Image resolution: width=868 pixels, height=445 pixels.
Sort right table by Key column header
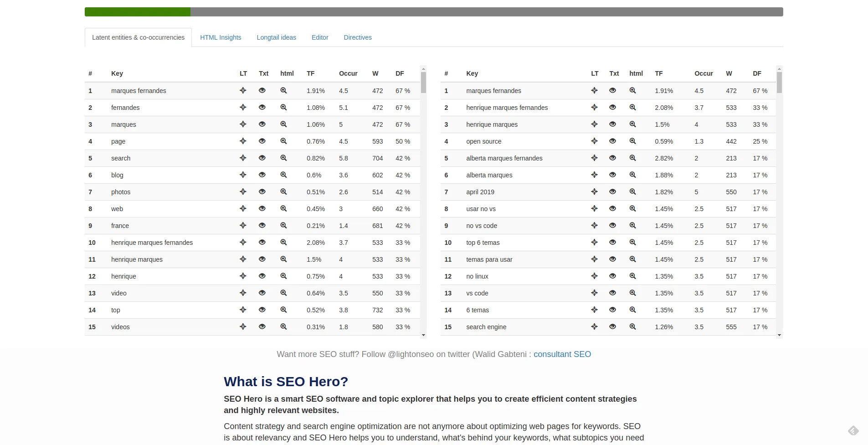[x=472, y=73]
